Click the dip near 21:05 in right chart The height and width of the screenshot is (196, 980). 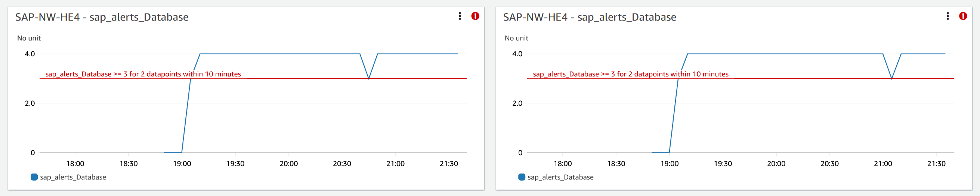(x=892, y=78)
